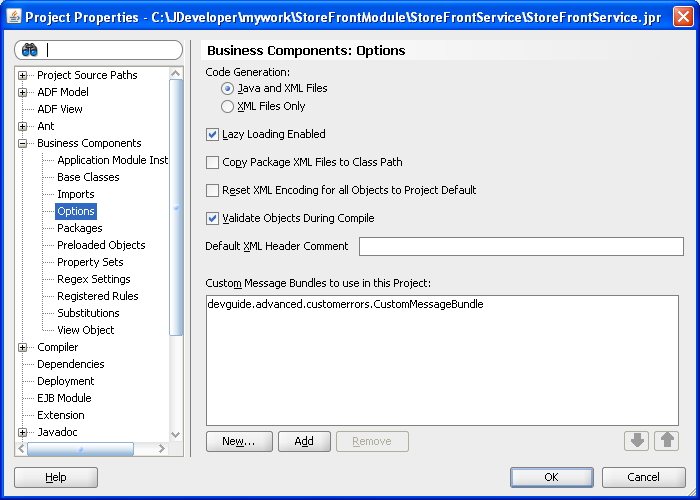The width and height of the screenshot is (700, 500).
Task: Click tree horizontal scrollbar left arrow
Action: coord(21,448)
